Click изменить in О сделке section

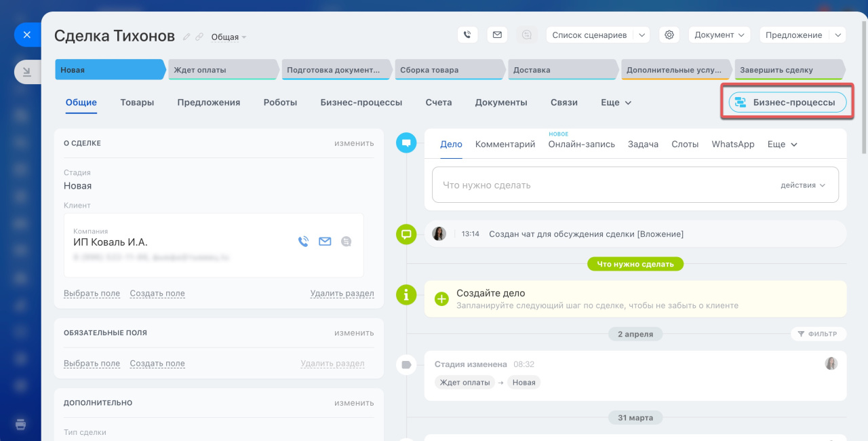(354, 143)
